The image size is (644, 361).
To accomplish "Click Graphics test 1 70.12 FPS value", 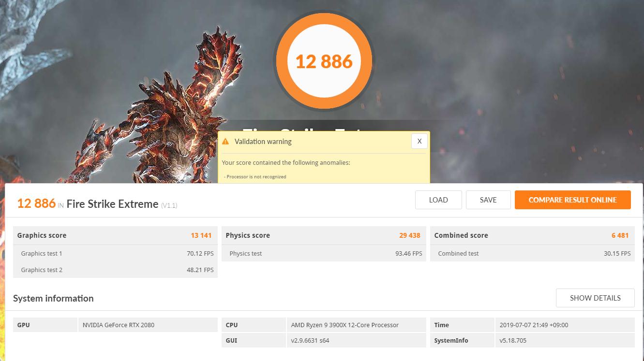I will click(x=200, y=253).
